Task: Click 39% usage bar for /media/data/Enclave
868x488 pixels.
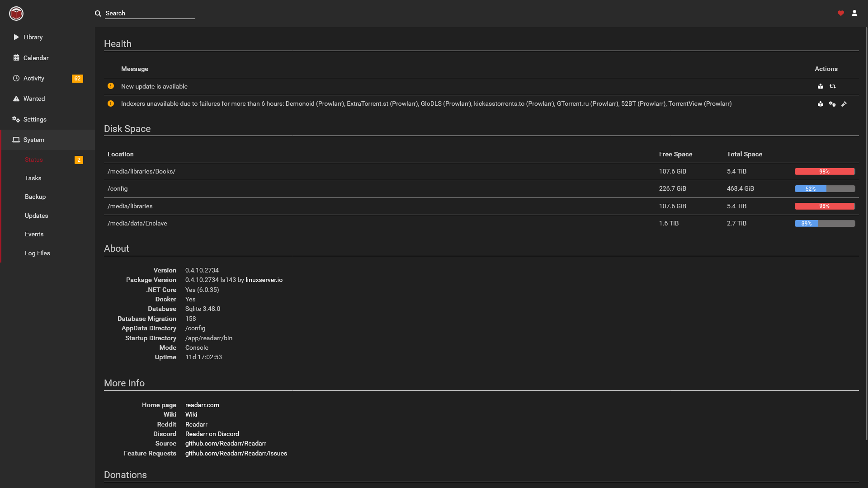Action: (825, 224)
